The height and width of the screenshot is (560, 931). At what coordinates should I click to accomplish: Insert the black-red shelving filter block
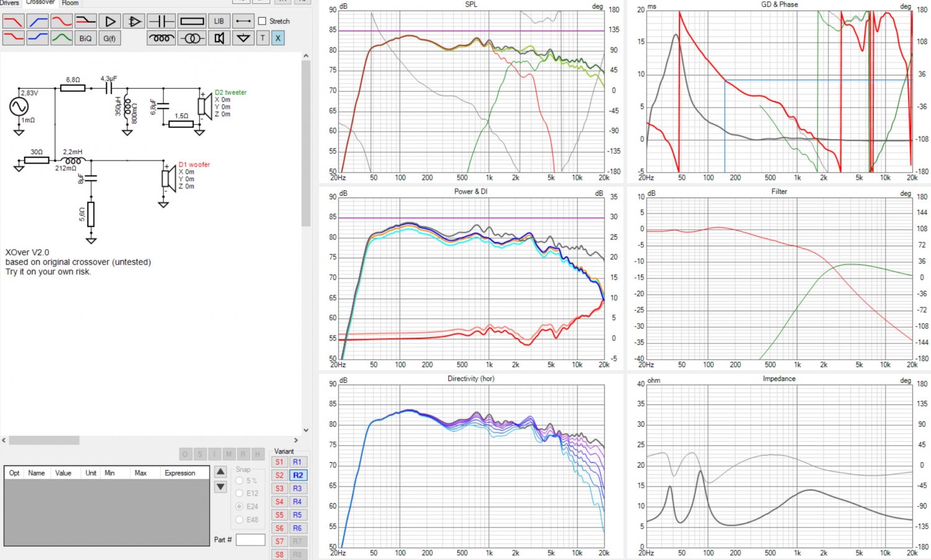(86, 21)
